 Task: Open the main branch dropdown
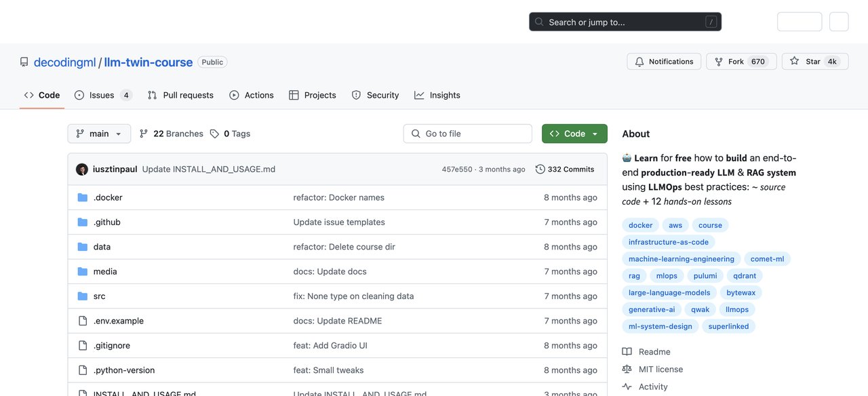[99, 134]
